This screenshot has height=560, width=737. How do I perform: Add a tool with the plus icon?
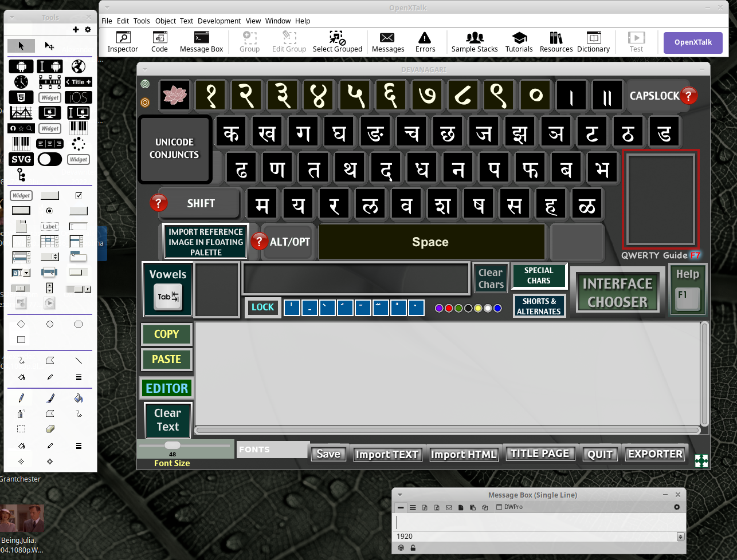click(x=76, y=29)
